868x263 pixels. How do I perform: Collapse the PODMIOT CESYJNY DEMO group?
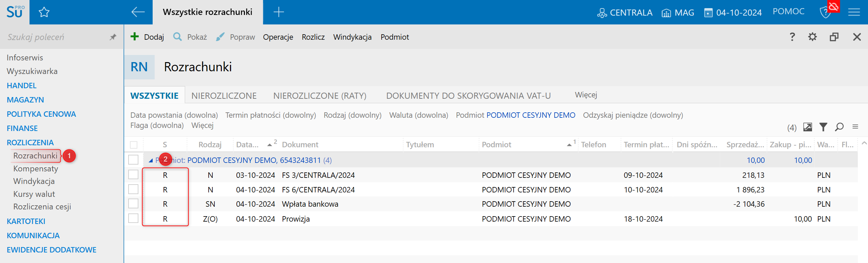(151, 161)
